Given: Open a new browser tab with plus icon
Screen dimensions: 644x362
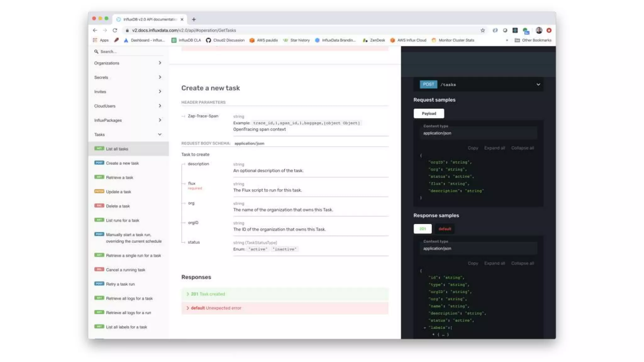Looking at the screenshot, I should (x=194, y=19).
